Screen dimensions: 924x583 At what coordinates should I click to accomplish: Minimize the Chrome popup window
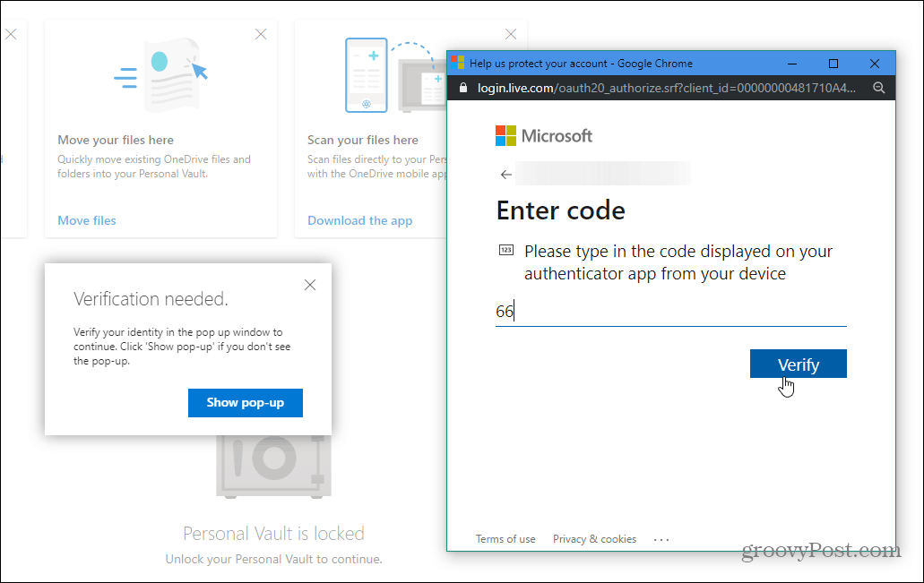[792, 64]
